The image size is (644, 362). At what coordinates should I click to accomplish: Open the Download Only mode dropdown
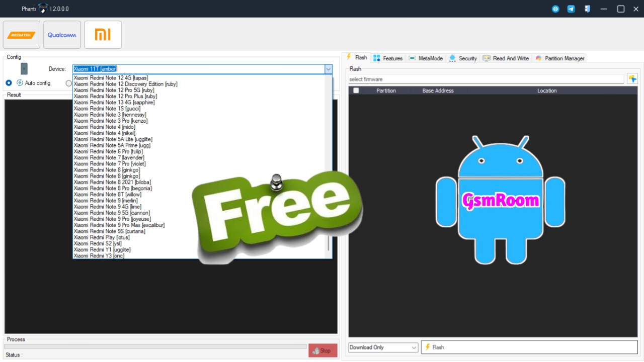tap(383, 347)
